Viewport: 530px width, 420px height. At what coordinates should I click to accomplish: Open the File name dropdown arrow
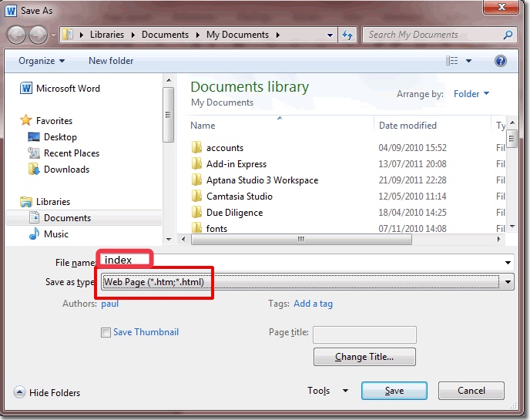click(x=508, y=263)
